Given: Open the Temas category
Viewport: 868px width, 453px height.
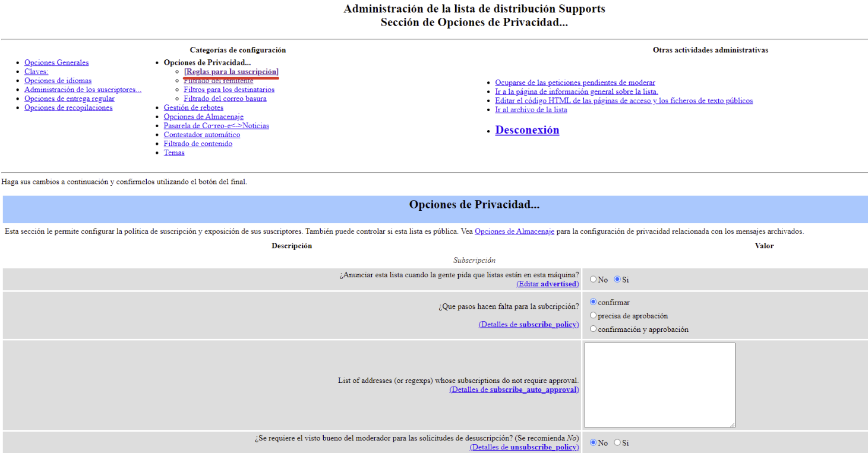Looking at the screenshot, I should [174, 153].
